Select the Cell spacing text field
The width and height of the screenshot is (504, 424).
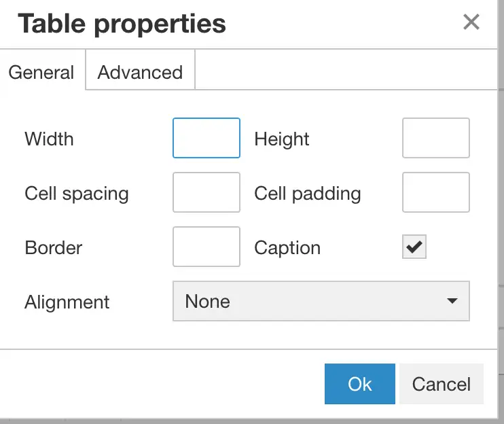[206, 192]
